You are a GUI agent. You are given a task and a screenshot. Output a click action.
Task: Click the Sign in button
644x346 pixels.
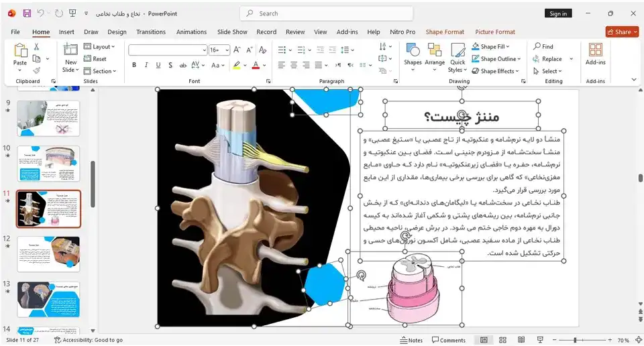coord(558,13)
